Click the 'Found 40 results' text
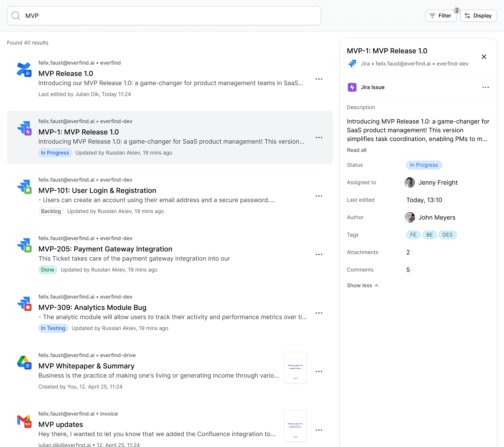 (28, 43)
